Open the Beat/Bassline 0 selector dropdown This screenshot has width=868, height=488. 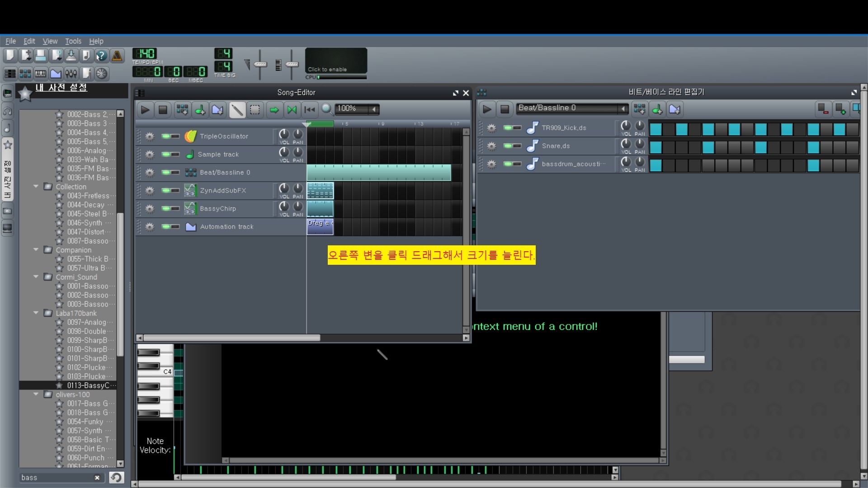[x=572, y=108]
